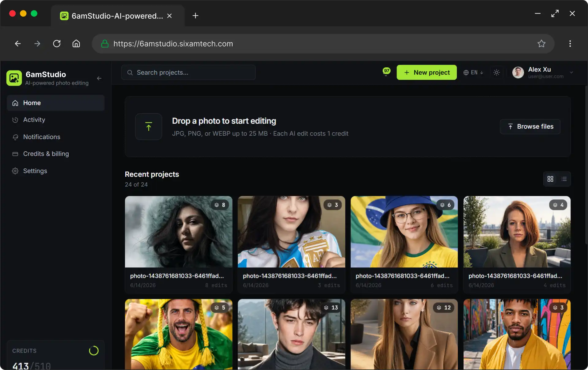Open the browser three-dot menu
Image resolution: width=588 pixels, height=370 pixels.
570,44
